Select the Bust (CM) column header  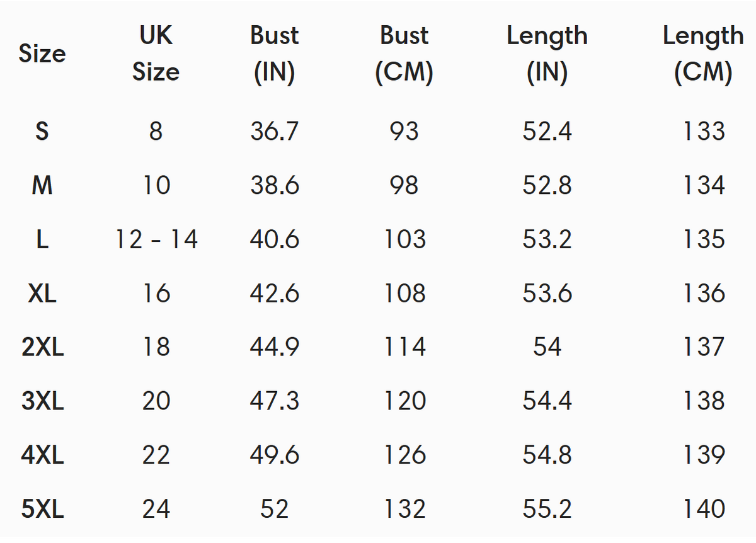[x=404, y=54]
